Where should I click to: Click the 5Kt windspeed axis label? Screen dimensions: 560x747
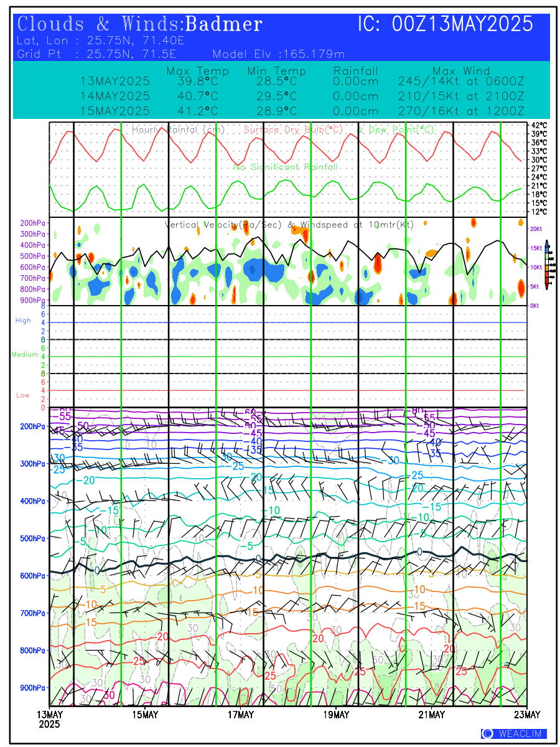coord(535,287)
